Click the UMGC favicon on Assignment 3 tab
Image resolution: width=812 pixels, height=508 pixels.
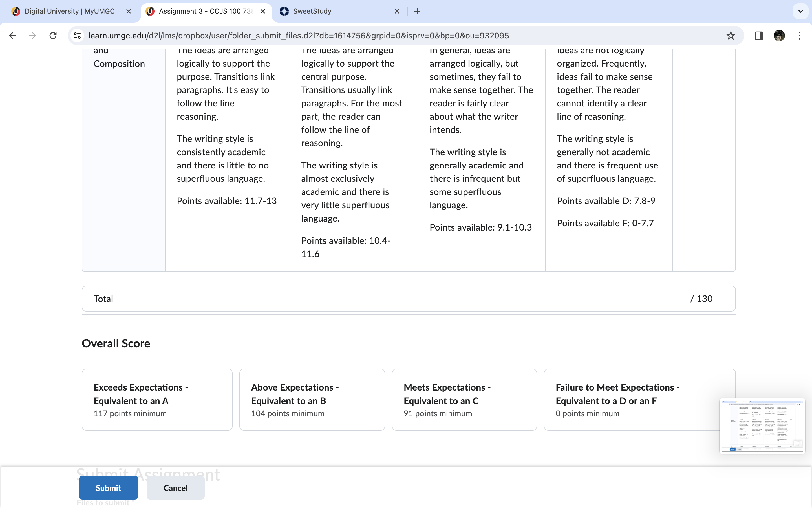(x=150, y=11)
